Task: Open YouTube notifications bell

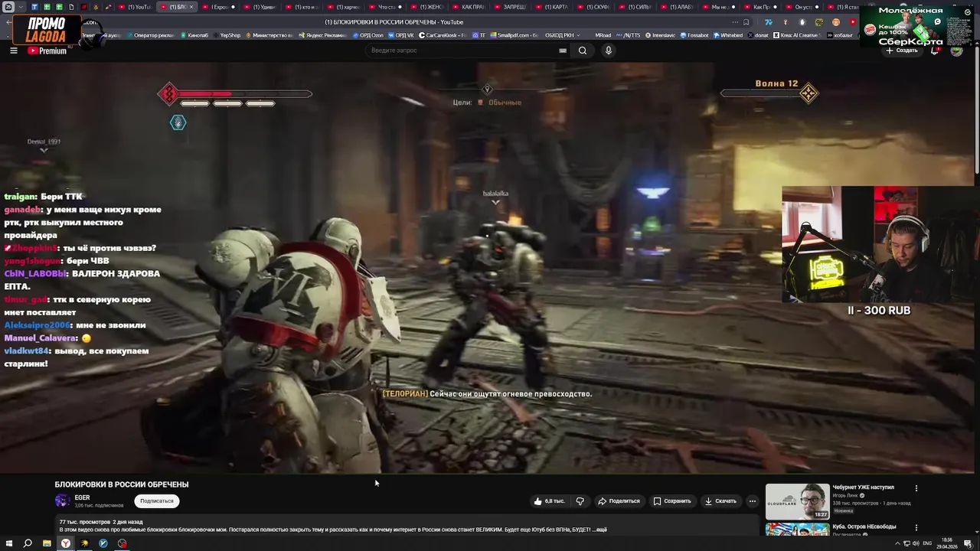Action: [x=935, y=51]
